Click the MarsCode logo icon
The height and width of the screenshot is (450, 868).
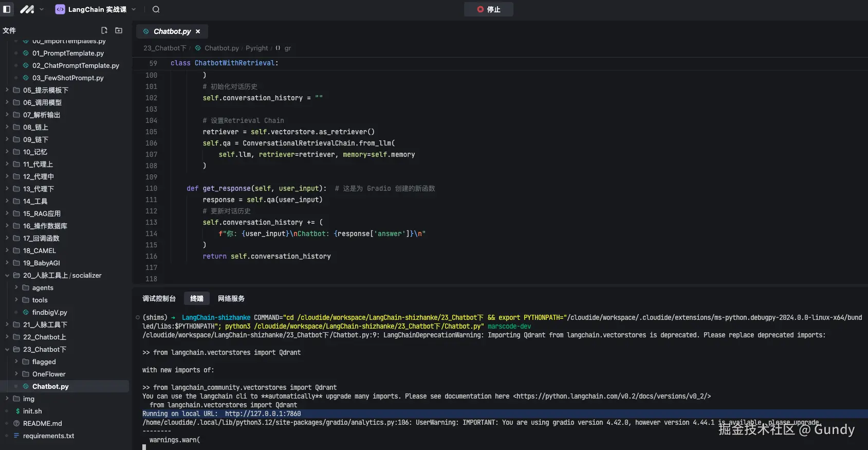27,9
